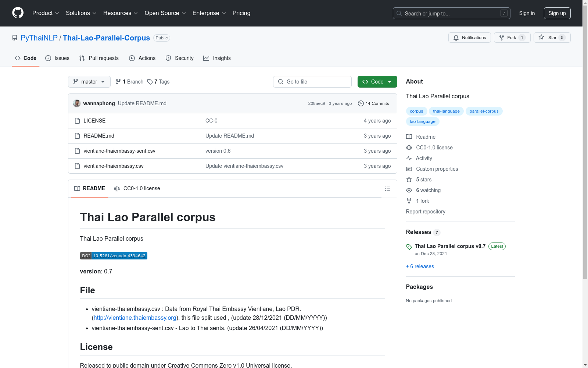This screenshot has height=368, width=588.
Task: Click the book icon next to Readme
Action: [409, 137]
